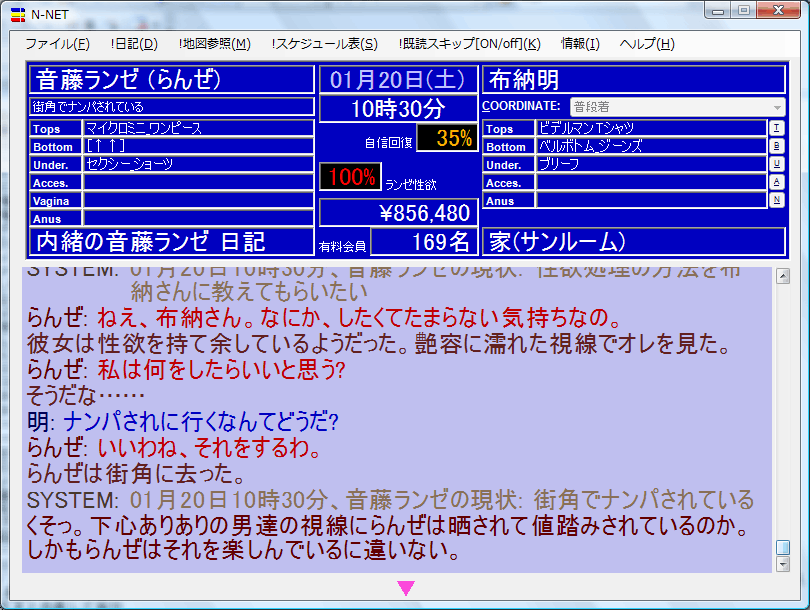Open the COORDINATE dropdown showing 普段着
This screenshot has height=610, width=810.
[677, 107]
